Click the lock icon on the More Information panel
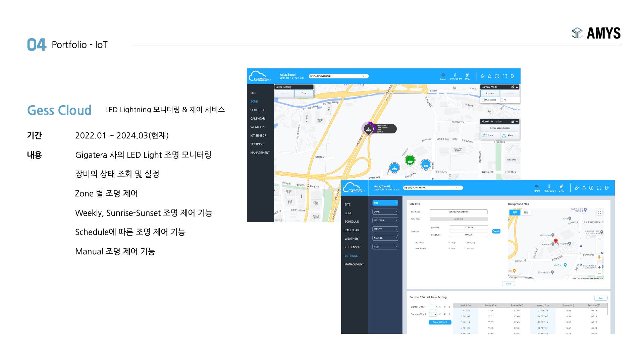 [x=513, y=122]
